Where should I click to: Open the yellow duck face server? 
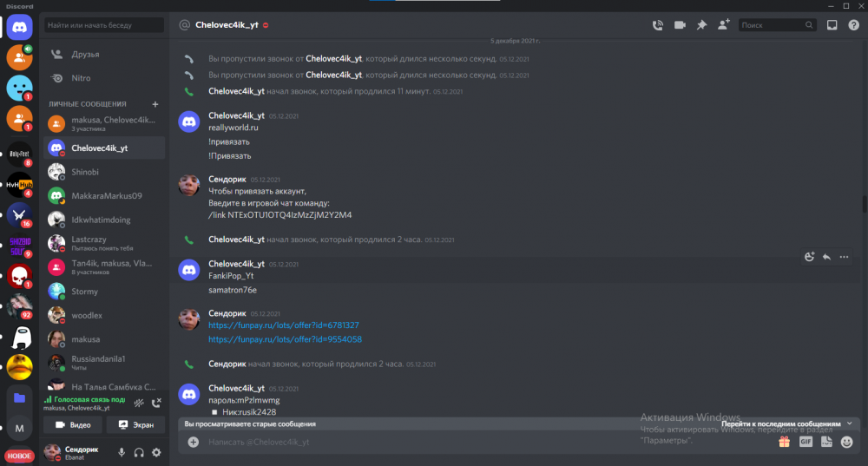pos(19,367)
